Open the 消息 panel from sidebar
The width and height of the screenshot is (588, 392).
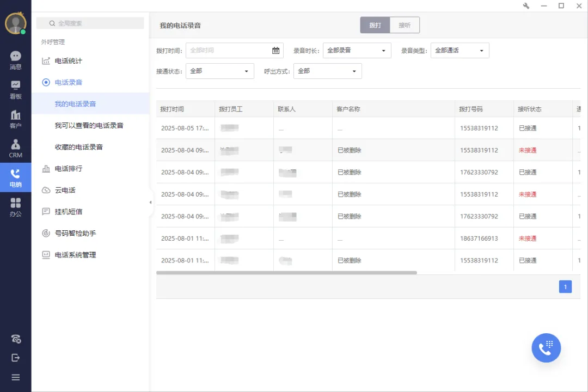pos(15,59)
